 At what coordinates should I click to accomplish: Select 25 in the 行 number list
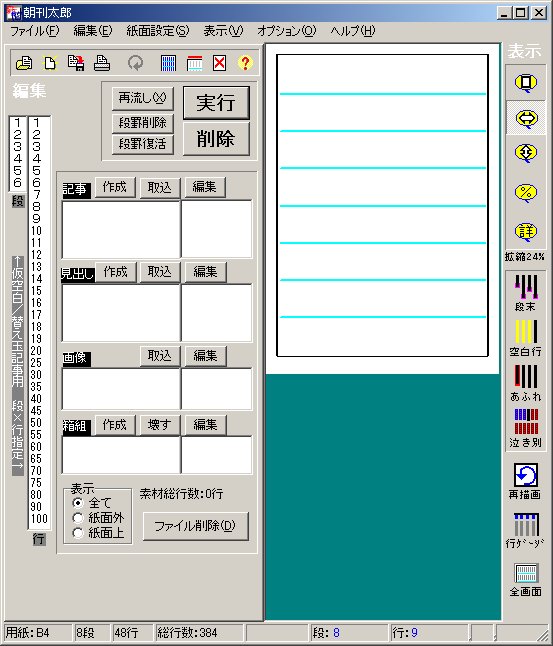click(x=36, y=363)
